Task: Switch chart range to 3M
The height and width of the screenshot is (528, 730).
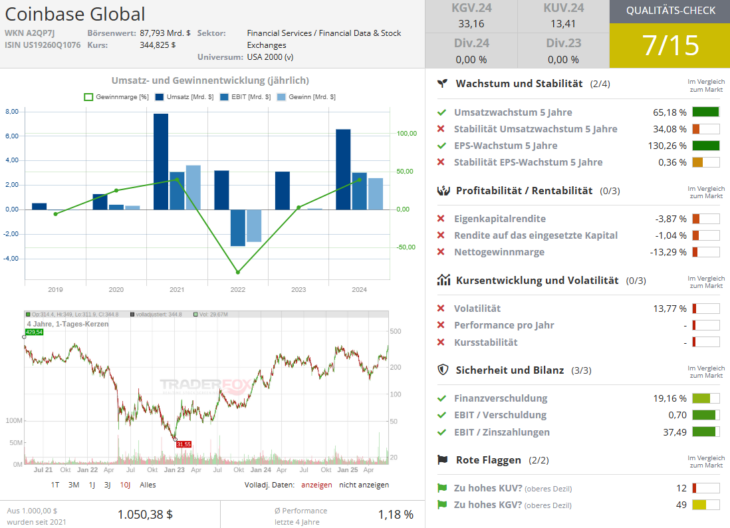Action: [74, 485]
